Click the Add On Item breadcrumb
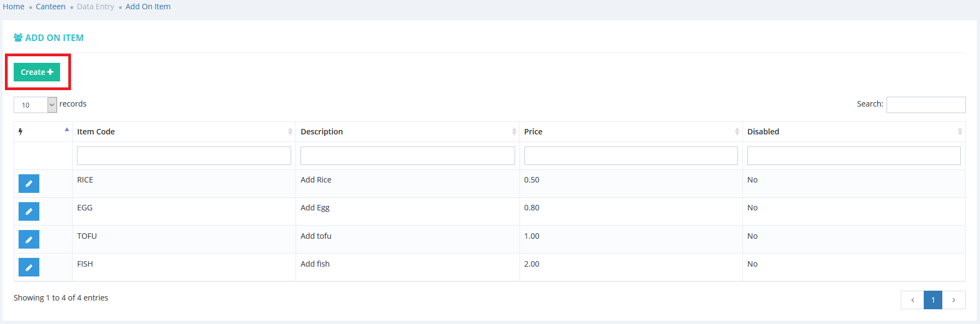 click(x=148, y=7)
